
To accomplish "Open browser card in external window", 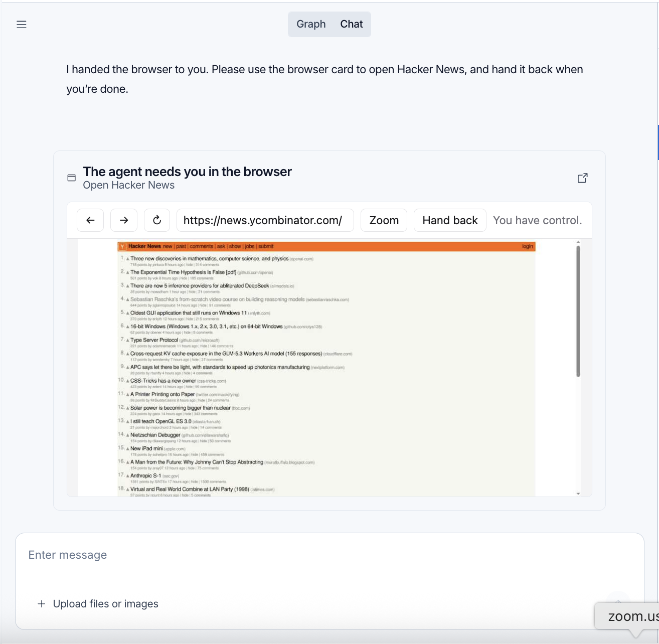I will (582, 178).
